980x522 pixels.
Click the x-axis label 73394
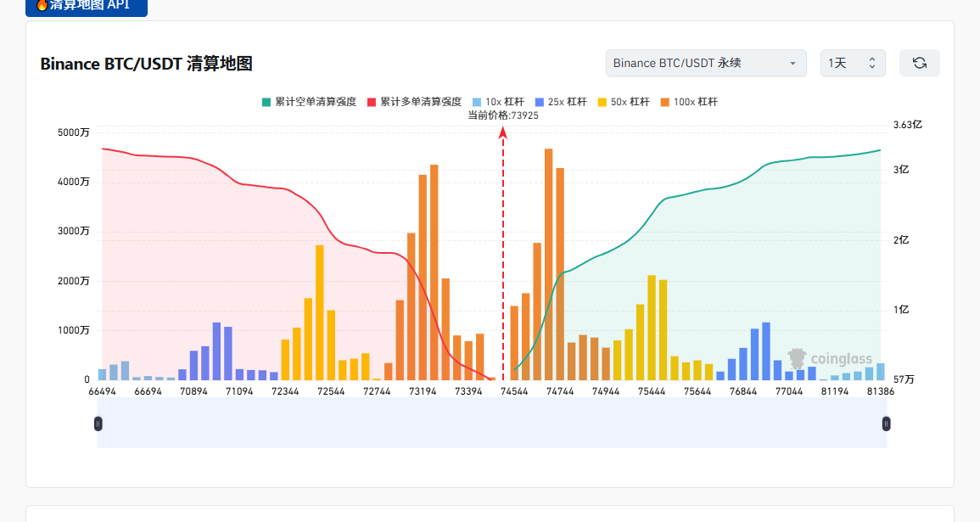(x=468, y=391)
